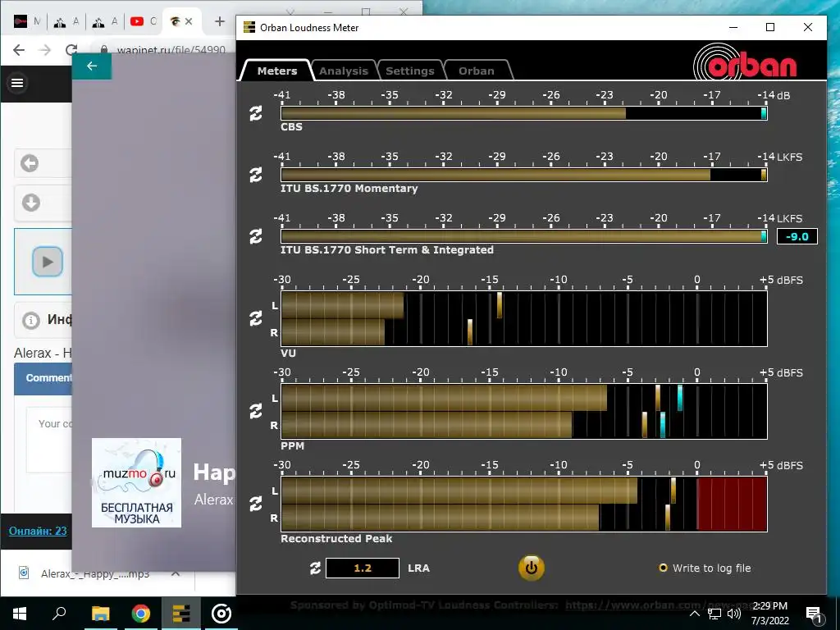The image size is (840, 630).
Task: Switch to the Meters tab
Action: pos(277,71)
